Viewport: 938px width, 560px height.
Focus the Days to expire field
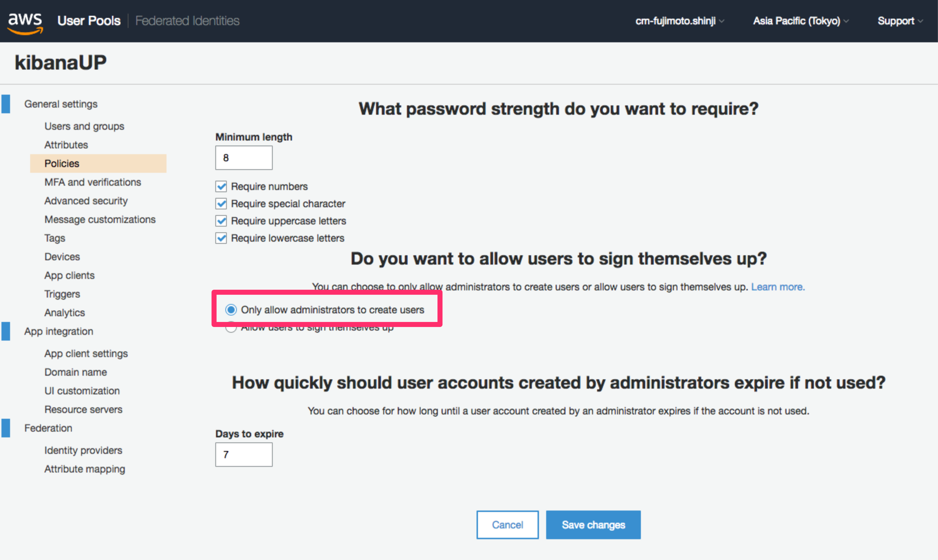pyautogui.click(x=244, y=454)
